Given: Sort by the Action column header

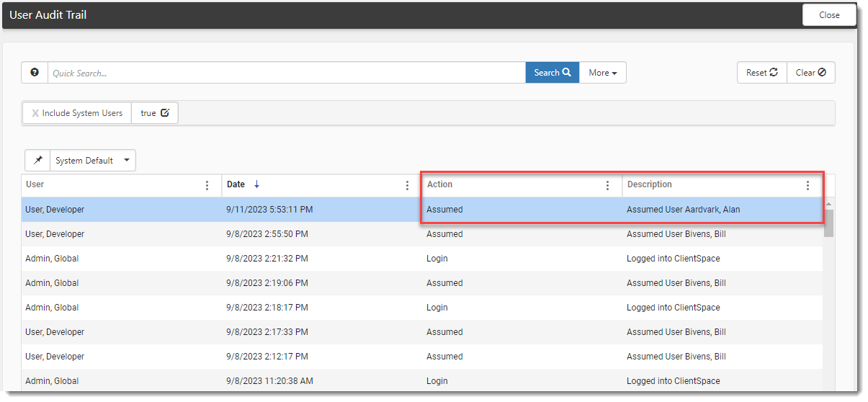Looking at the screenshot, I should [440, 184].
